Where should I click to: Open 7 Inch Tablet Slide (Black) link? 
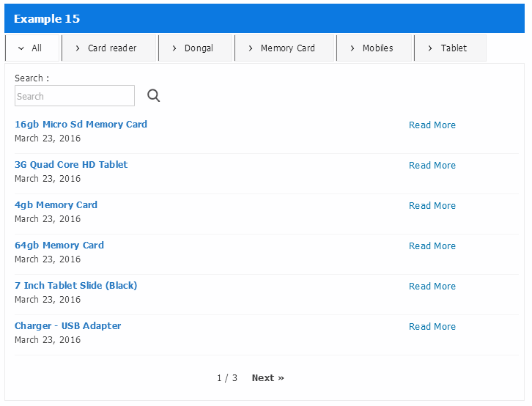click(76, 286)
